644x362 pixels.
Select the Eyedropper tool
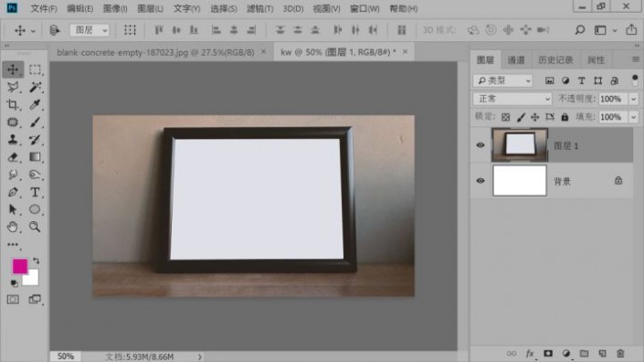tap(35, 105)
